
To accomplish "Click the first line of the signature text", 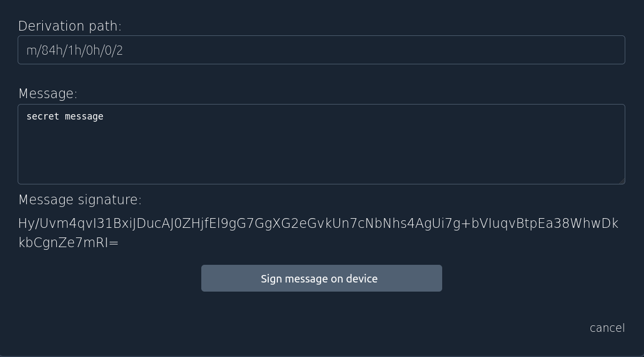I will click(318, 224).
